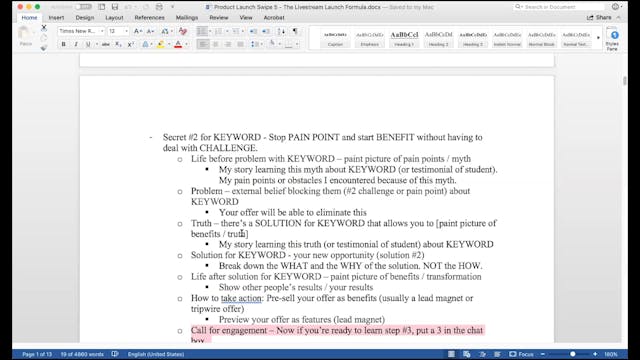Open the View tab

click(246, 18)
